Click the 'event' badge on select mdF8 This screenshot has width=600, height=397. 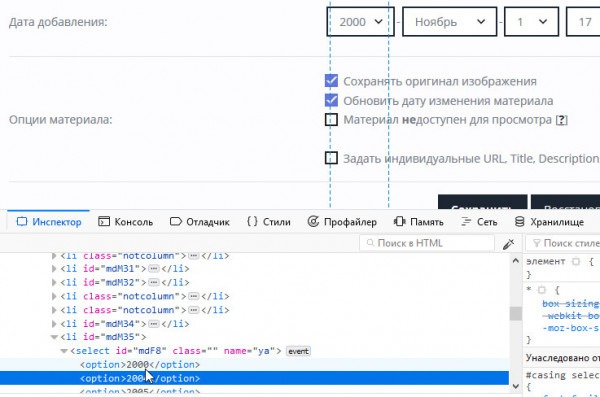coord(298,351)
